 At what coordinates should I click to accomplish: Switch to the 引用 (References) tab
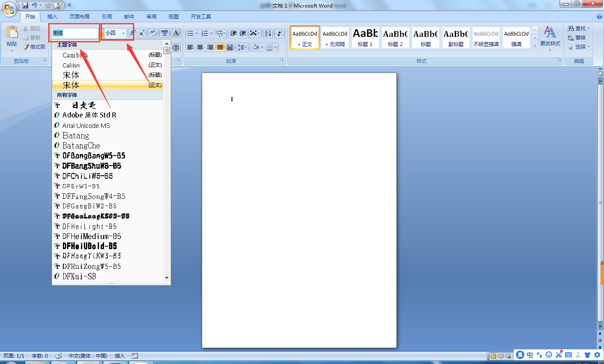tap(107, 17)
